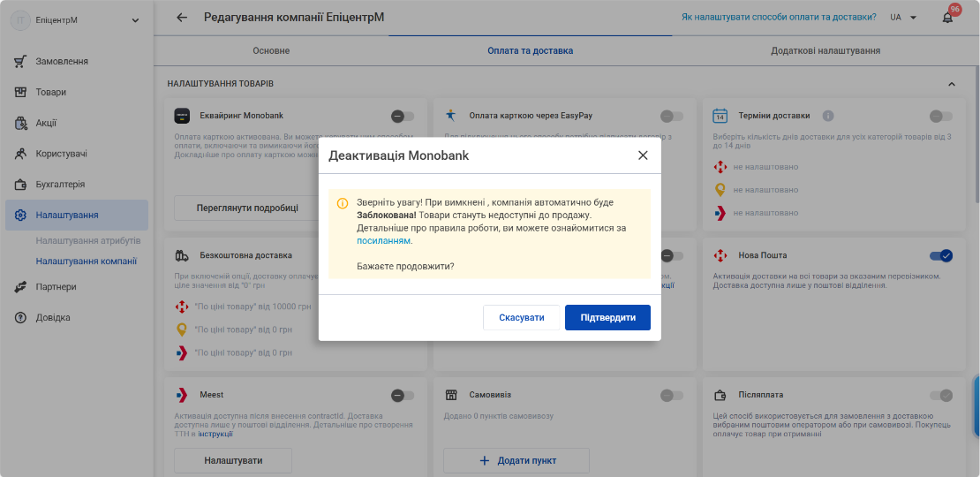Click the Товари box icon in sidebar
980x477 pixels.
pyautogui.click(x=20, y=92)
